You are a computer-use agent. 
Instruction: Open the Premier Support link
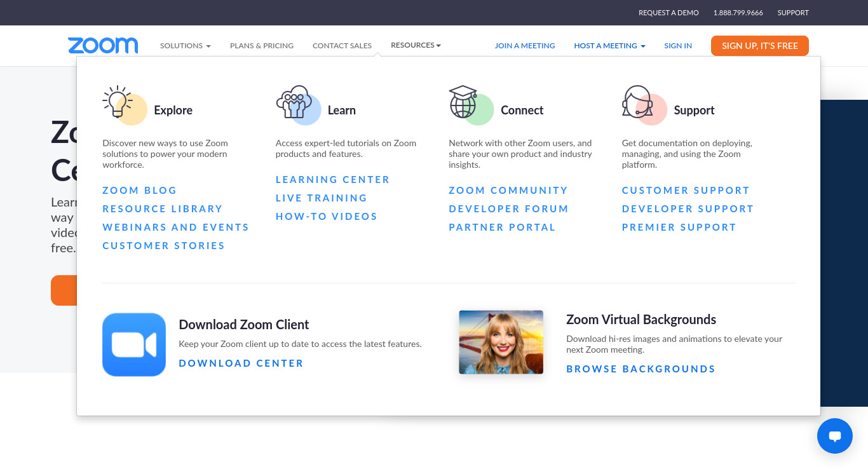tap(679, 228)
